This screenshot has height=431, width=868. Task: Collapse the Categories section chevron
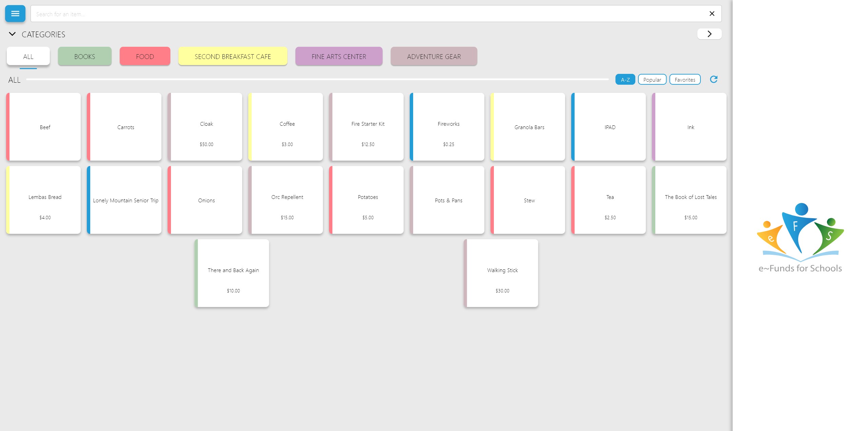(x=12, y=34)
